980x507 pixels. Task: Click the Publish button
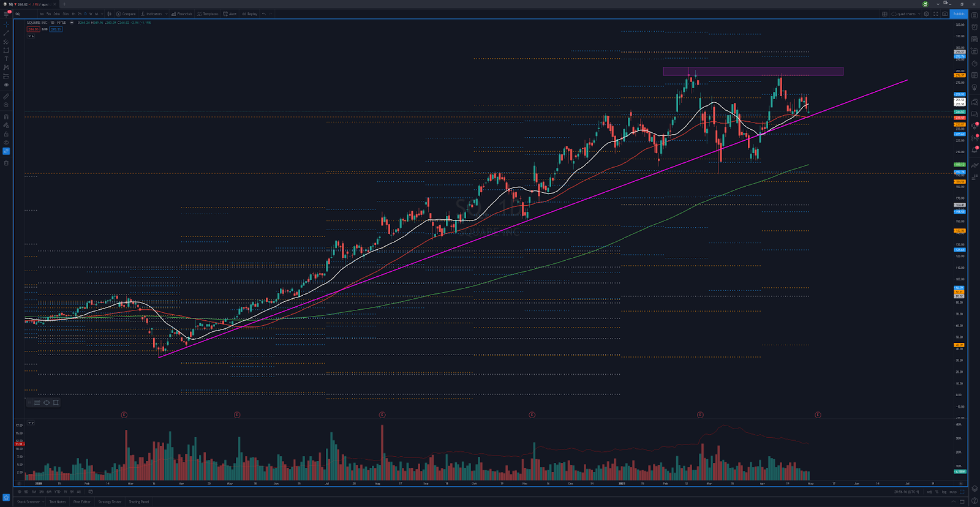pos(959,14)
